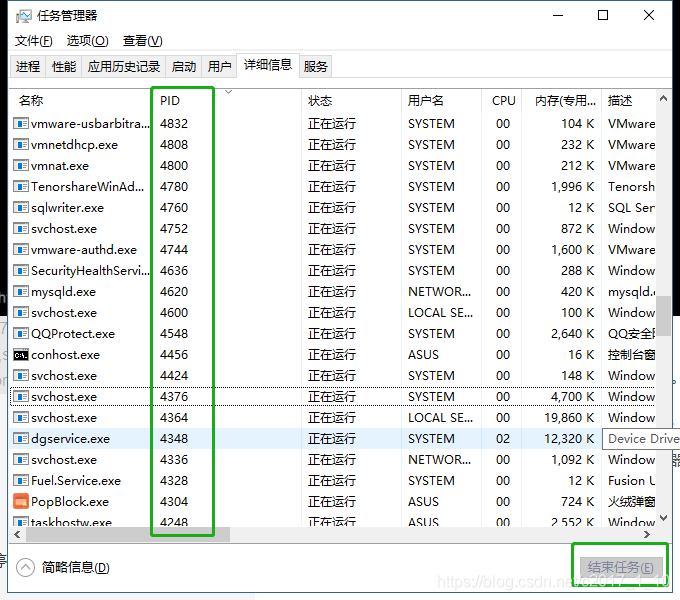Click PID value 4832
The image size is (680, 600).
[x=174, y=124]
